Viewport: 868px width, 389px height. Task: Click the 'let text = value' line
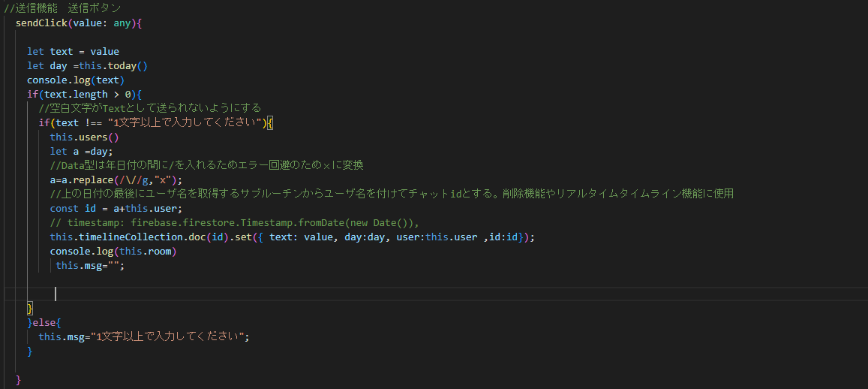pyautogui.click(x=73, y=52)
